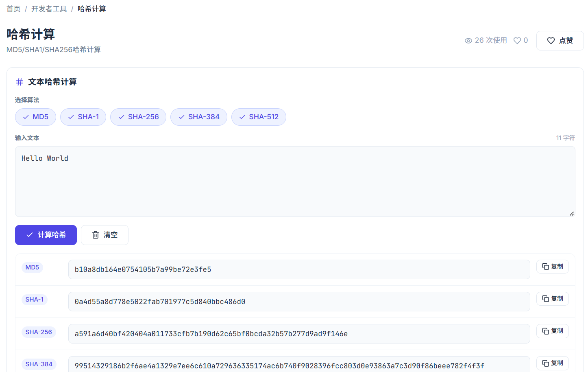Screen dimensions: 588x372
Task: Copy the SHA-1 hash result
Action: (553, 299)
